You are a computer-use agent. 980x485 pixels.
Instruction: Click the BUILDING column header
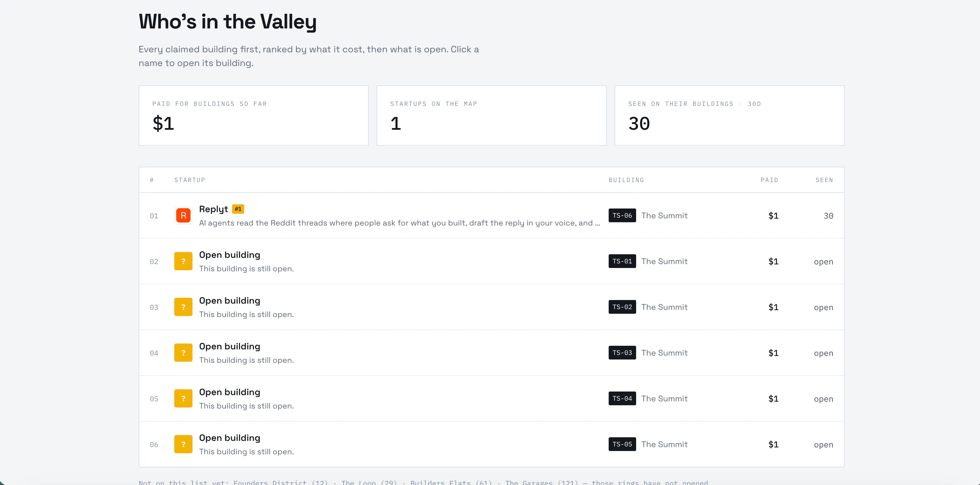pos(626,180)
